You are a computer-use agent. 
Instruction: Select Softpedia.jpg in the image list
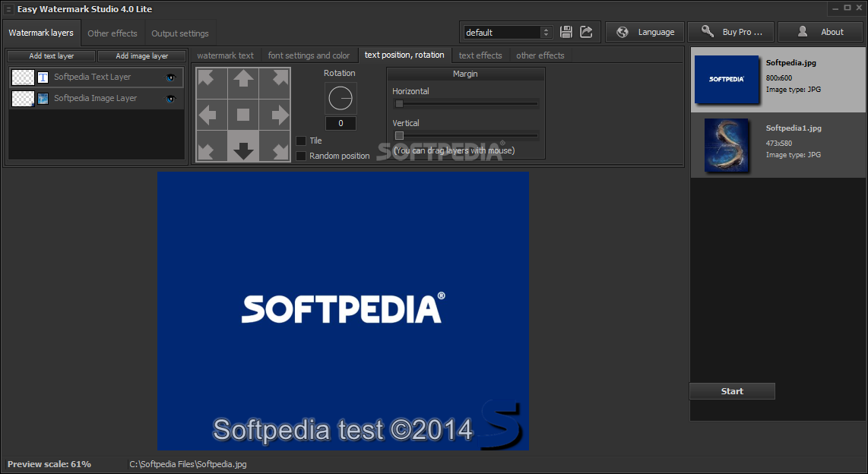point(778,80)
